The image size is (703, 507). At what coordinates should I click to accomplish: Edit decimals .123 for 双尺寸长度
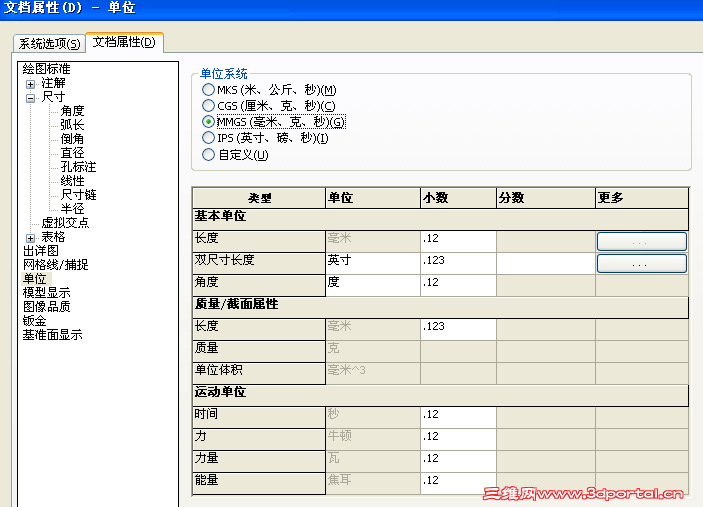(459, 263)
